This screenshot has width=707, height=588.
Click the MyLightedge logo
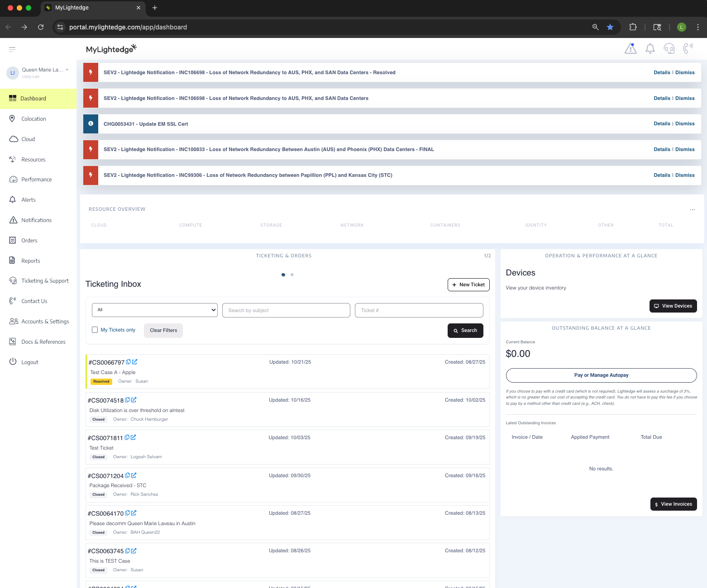click(x=111, y=49)
